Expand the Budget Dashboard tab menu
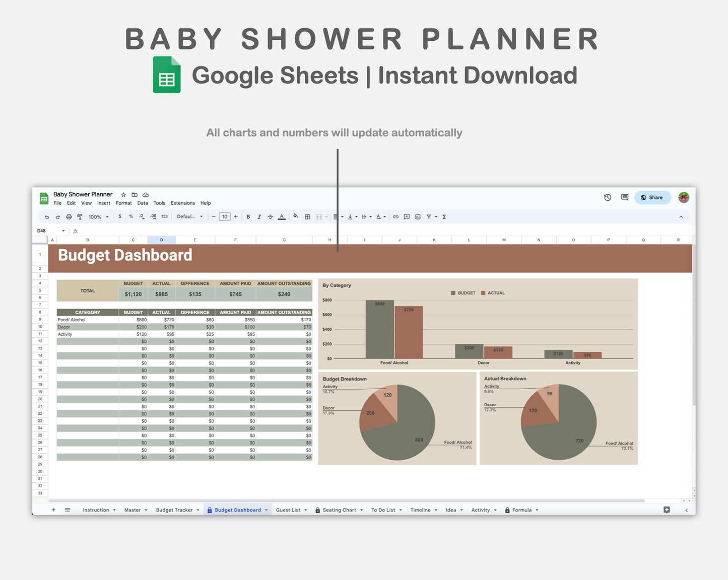728x580 pixels. pyautogui.click(x=266, y=510)
